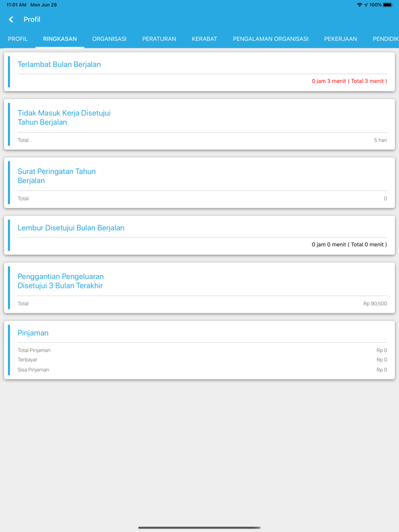The width and height of the screenshot is (399, 532).
Task: Tap the Rp 90,500 total amount
Action: click(375, 304)
